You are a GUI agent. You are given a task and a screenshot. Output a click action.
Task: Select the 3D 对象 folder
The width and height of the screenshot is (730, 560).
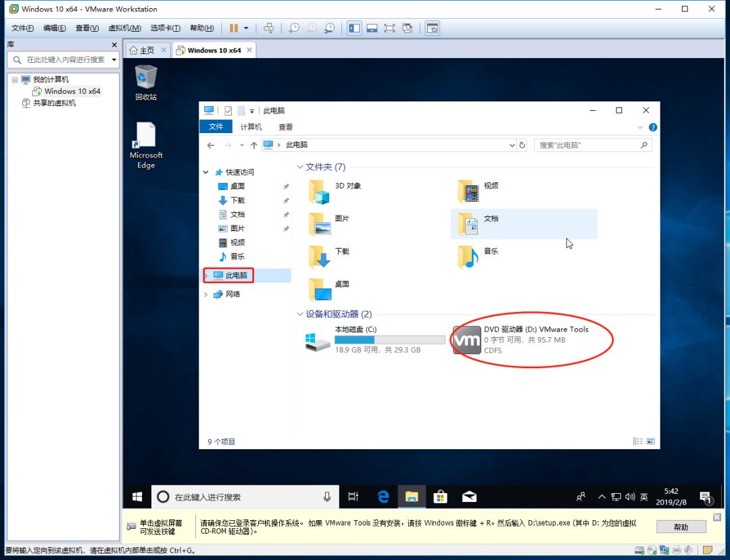tap(335, 192)
